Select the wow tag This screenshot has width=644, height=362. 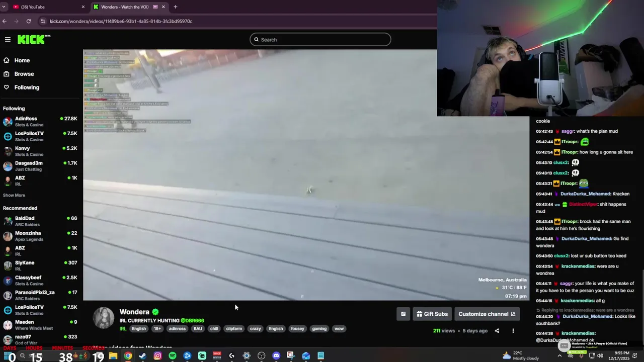point(339,329)
